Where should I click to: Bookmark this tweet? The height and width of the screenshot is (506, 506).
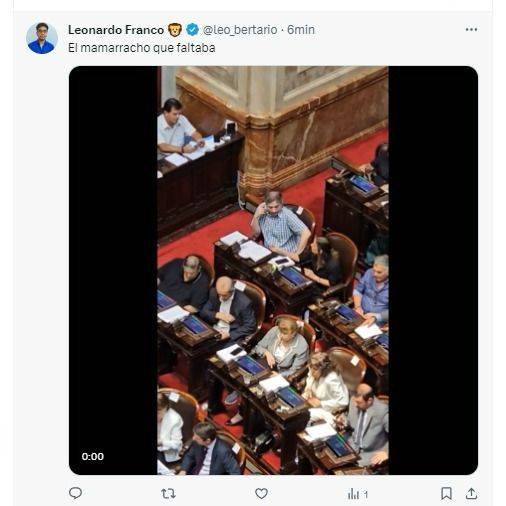[x=446, y=493]
